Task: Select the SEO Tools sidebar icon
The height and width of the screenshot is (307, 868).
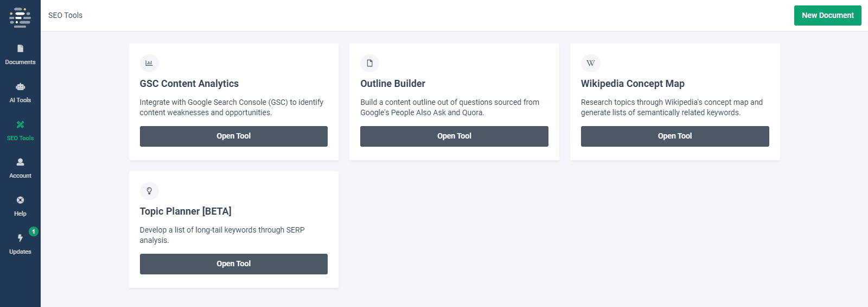Action: point(20,124)
